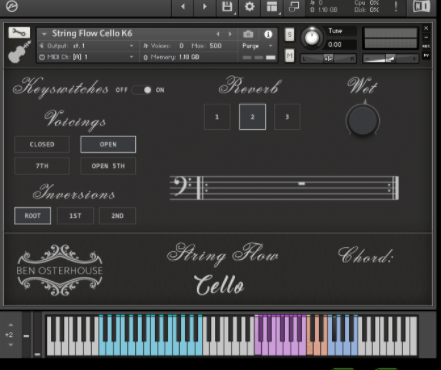This screenshot has width=441, height=370.
Task: Open the MIDI Ch dropdown
Action: point(87,57)
